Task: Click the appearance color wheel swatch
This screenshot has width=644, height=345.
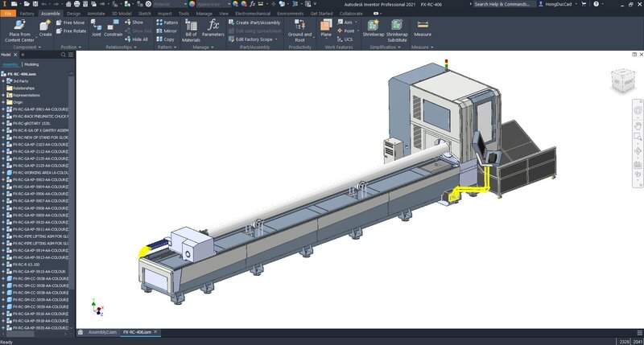Action: [x=191, y=4]
